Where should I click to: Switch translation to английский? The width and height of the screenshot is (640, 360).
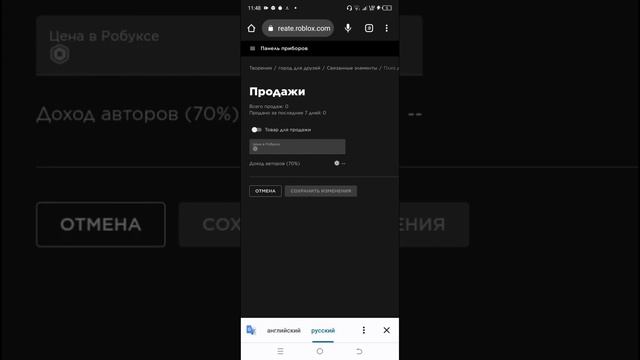284,331
